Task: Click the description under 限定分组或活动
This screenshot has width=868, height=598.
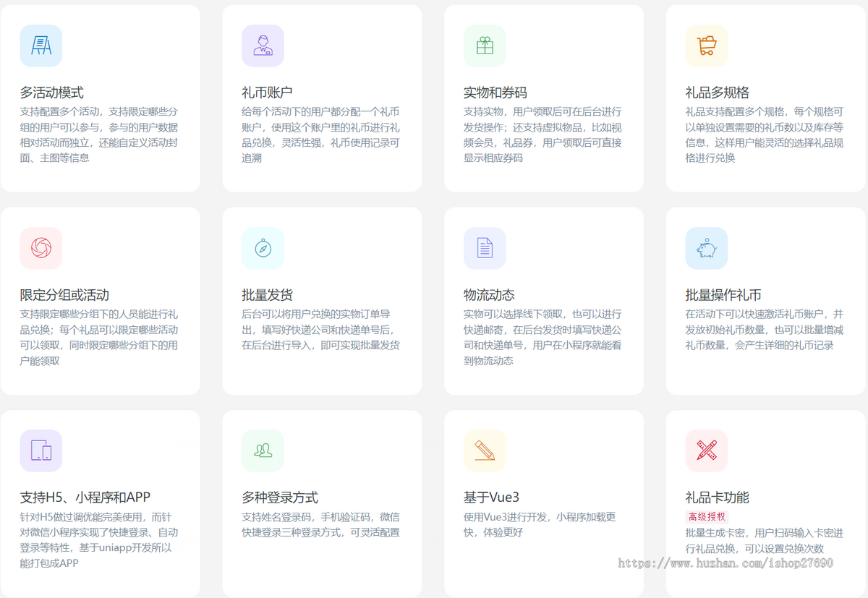Action: (x=99, y=337)
